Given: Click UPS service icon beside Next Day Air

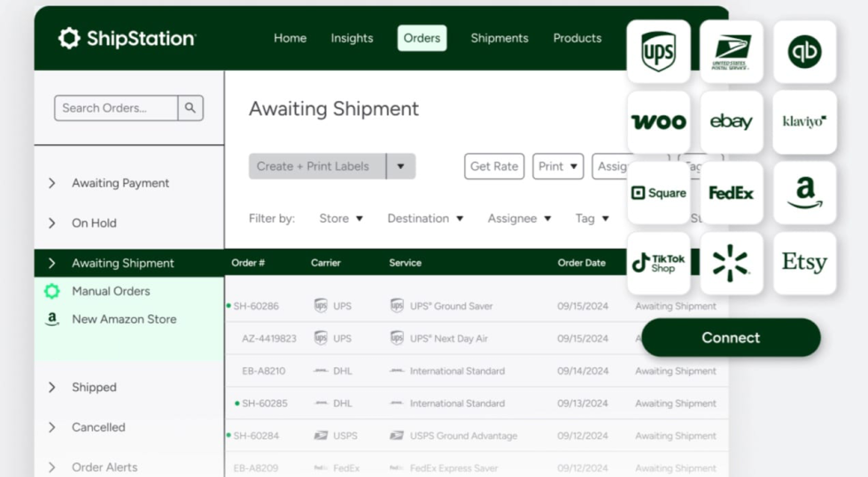Looking at the screenshot, I should [397, 338].
